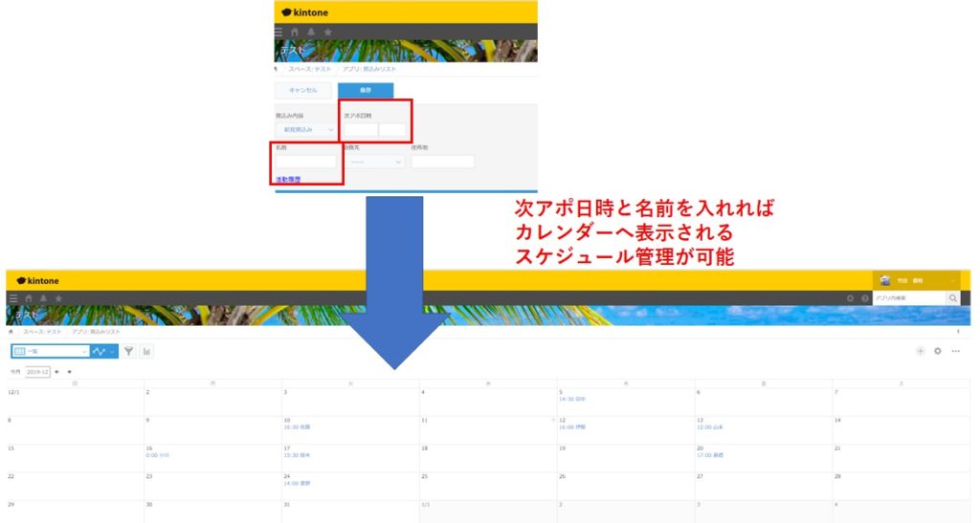Open the 0:00 appointment on day 16

tap(158, 455)
